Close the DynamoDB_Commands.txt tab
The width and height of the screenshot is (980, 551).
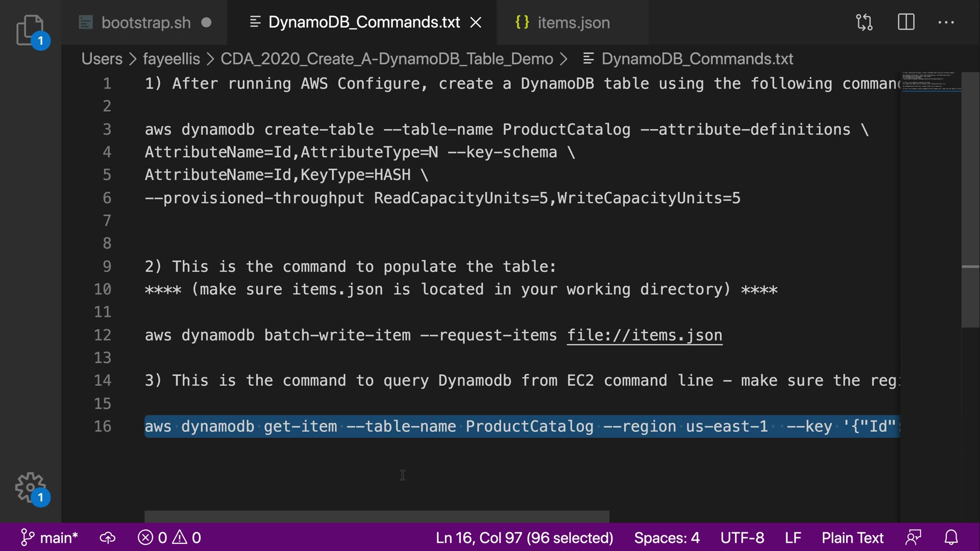click(476, 22)
